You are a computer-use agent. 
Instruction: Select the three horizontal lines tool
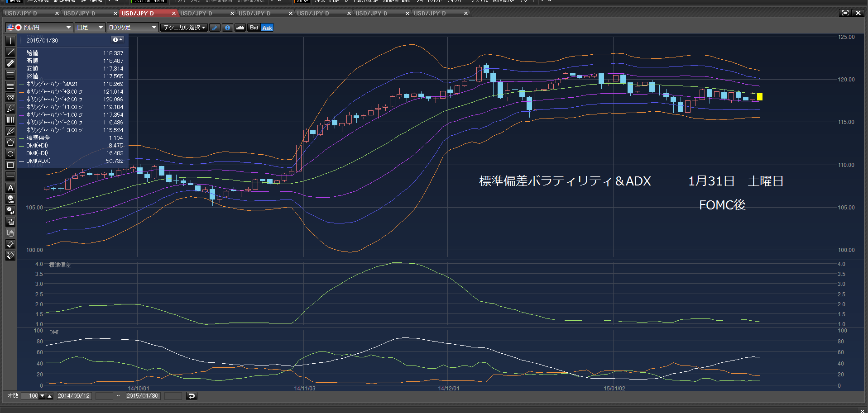[x=10, y=75]
